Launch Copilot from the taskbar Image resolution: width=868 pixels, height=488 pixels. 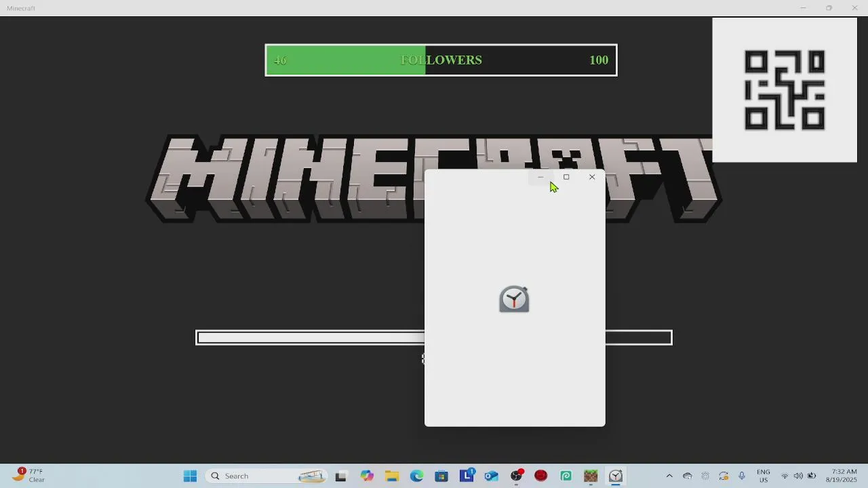[367, 476]
